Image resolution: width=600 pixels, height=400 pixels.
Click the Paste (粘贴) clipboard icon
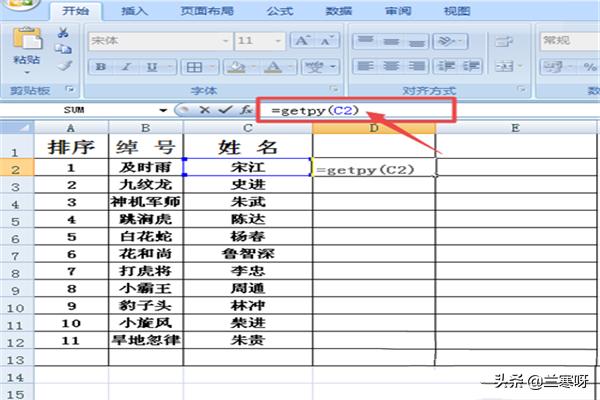point(29,40)
